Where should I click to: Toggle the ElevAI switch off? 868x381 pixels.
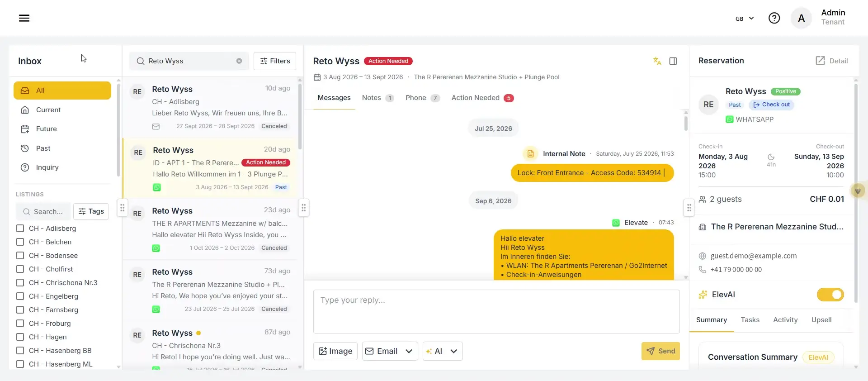tap(830, 295)
